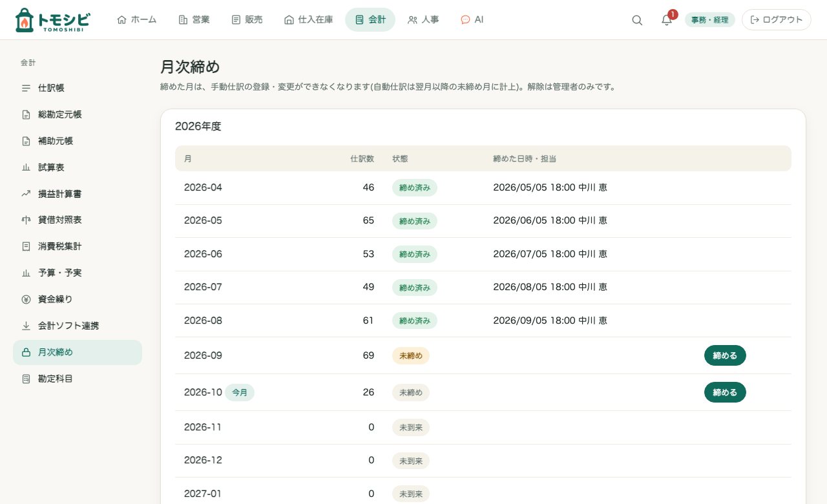Close the month 2026-09 with 締める

pyautogui.click(x=725, y=355)
